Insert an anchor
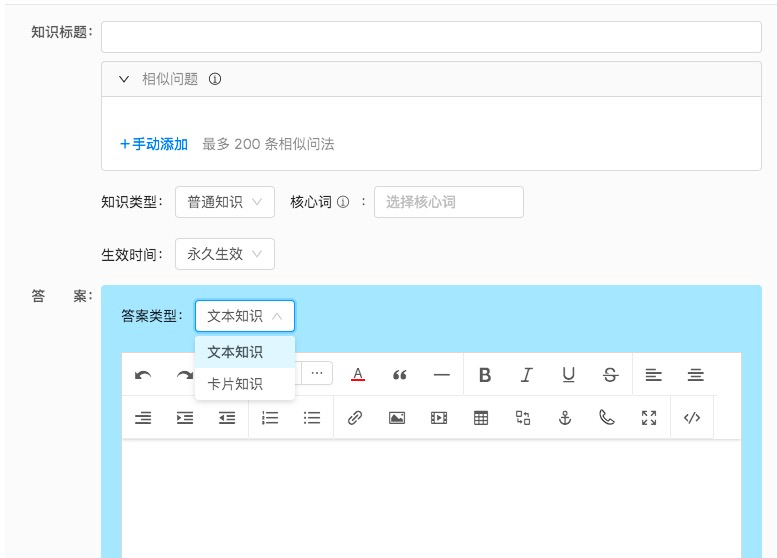 coord(565,418)
